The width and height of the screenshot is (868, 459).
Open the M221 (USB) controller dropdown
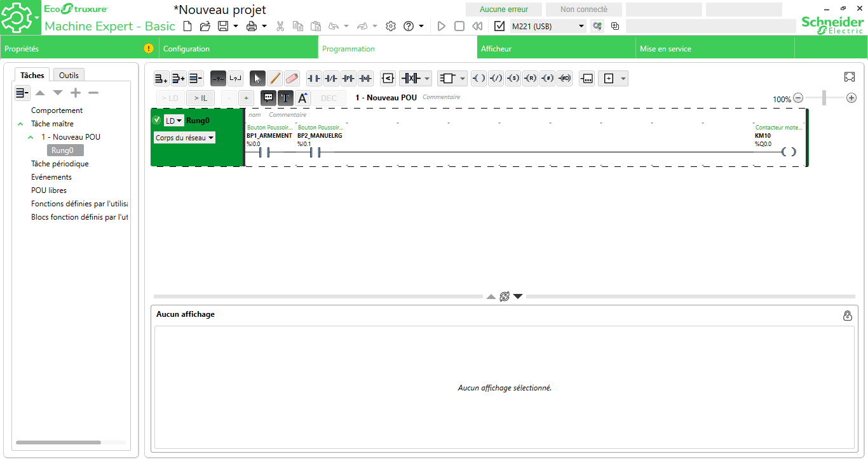coord(581,26)
